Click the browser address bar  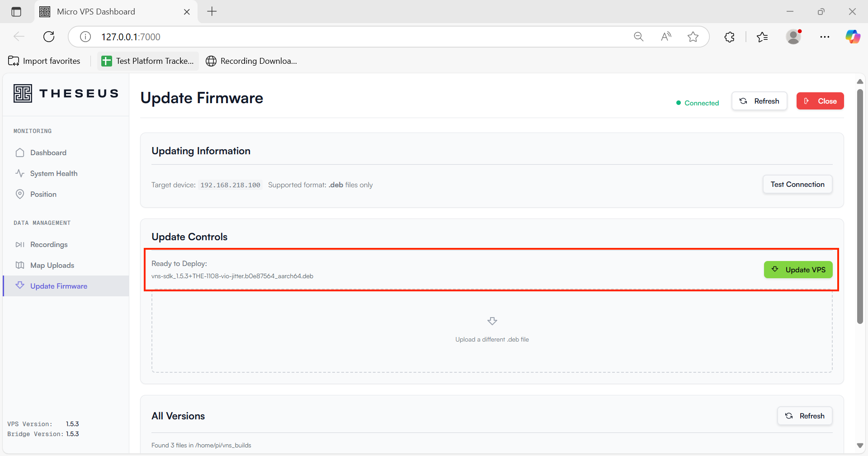[x=353, y=37]
